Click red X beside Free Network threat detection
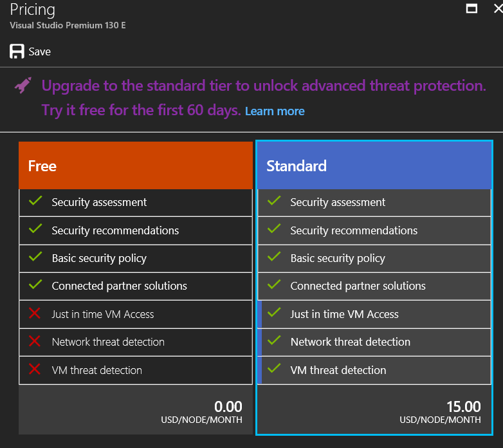This screenshot has height=448, width=503. point(35,342)
